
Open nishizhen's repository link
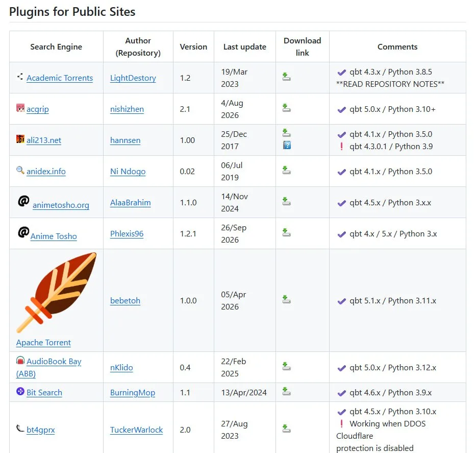(x=127, y=109)
